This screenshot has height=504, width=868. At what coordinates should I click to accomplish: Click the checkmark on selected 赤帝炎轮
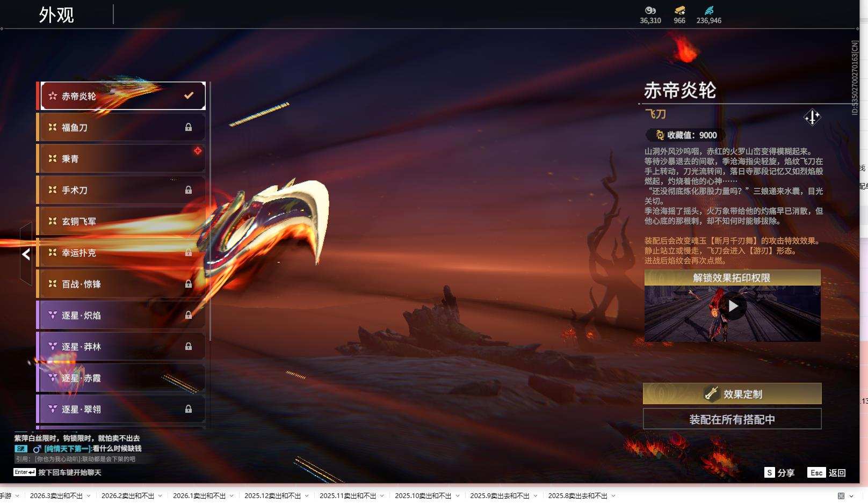click(x=188, y=95)
